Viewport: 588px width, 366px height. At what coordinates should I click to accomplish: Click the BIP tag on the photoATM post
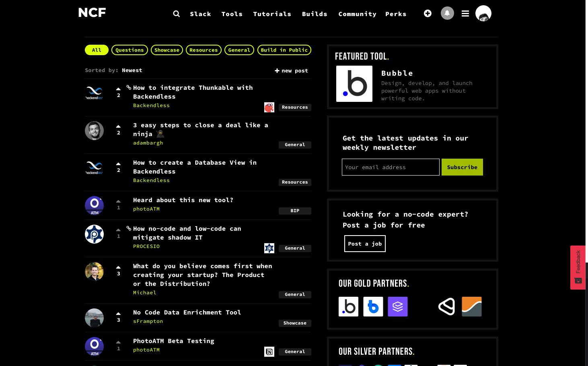[x=295, y=211]
